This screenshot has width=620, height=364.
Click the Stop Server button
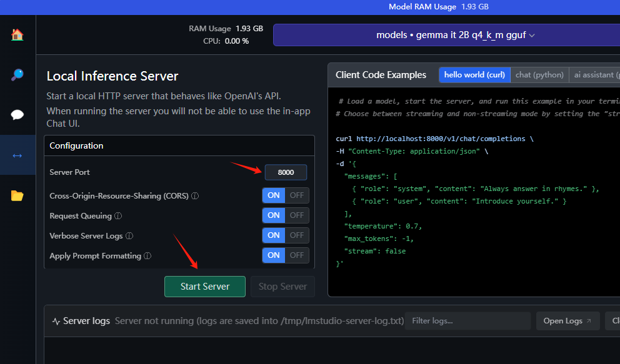(x=282, y=287)
